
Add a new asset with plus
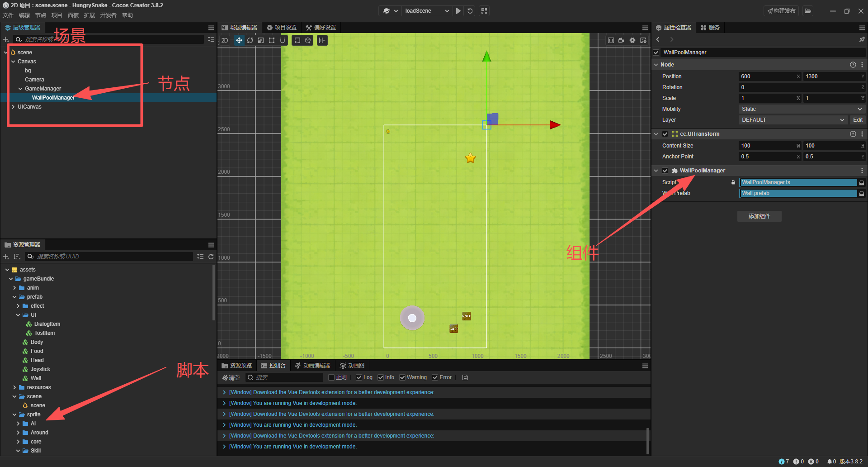(6, 257)
